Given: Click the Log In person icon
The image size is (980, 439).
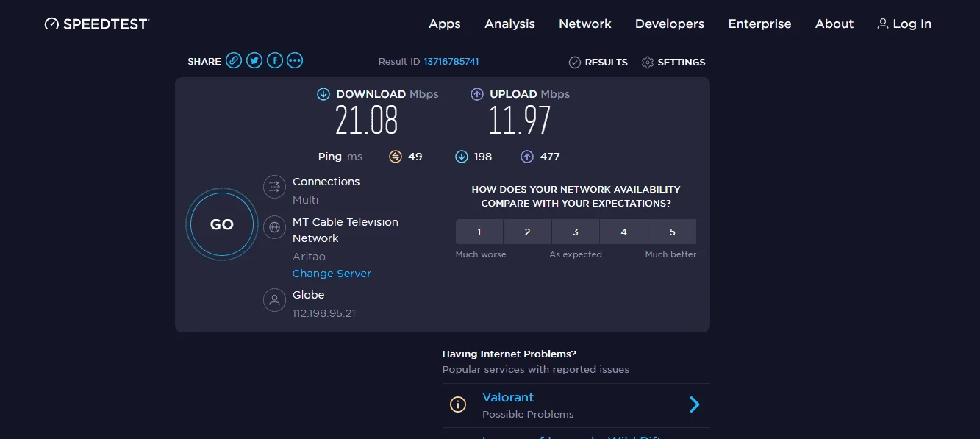Looking at the screenshot, I should tap(883, 24).
